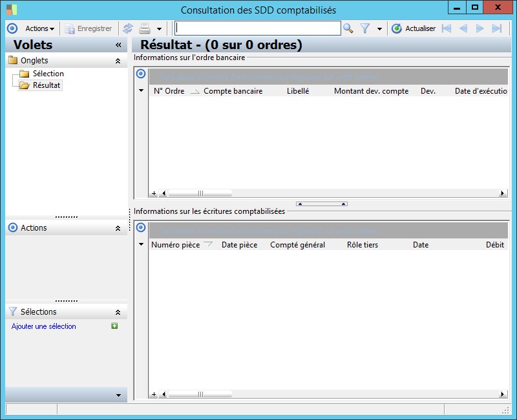Collapse the Volets side pane
This screenshot has width=517, height=420.
pos(118,45)
